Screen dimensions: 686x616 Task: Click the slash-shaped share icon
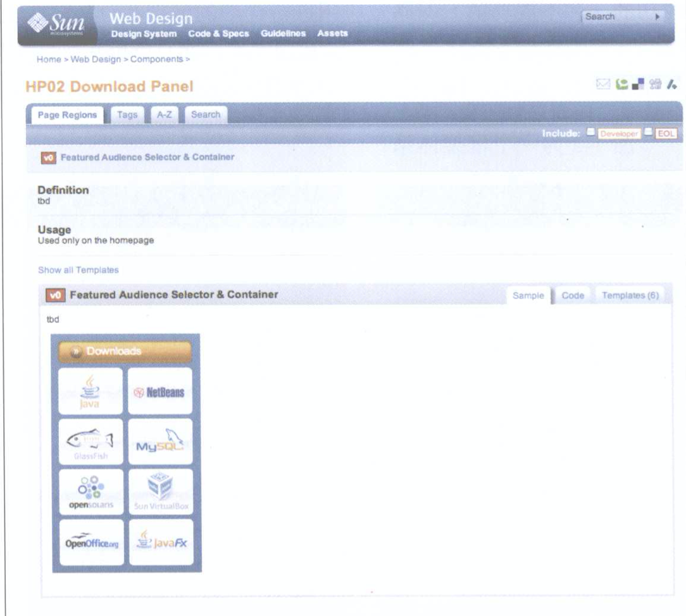[x=671, y=84]
